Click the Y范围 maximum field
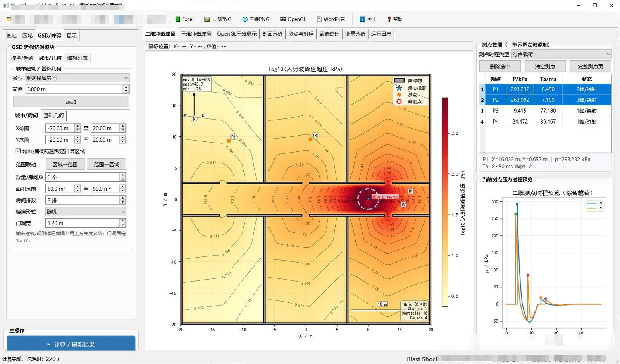This screenshot has height=364, width=620. tap(105, 140)
